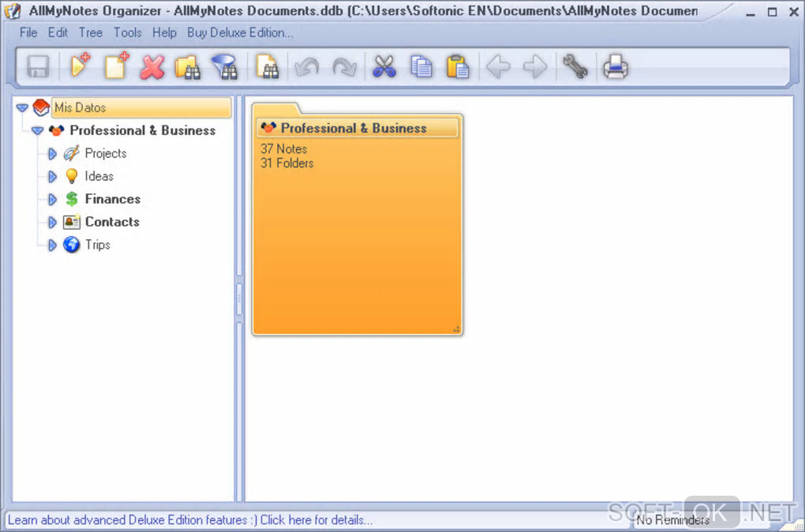Click the funnel filter search icon

coord(224,67)
